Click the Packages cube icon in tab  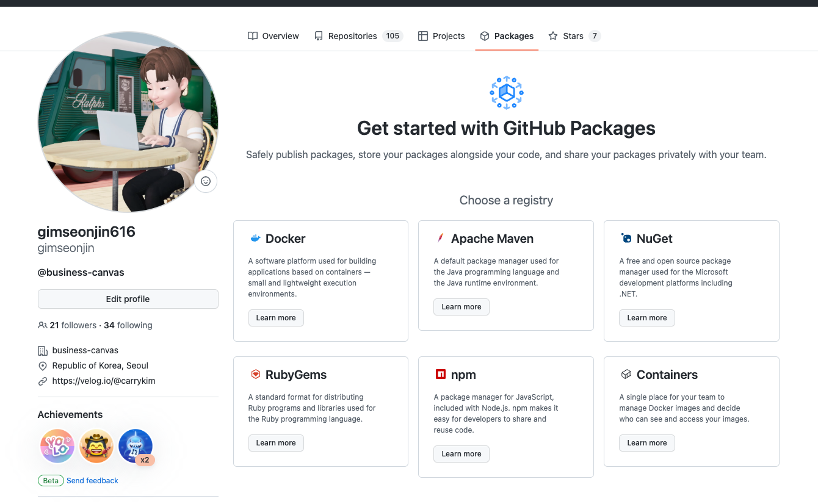tap(485, 36)
